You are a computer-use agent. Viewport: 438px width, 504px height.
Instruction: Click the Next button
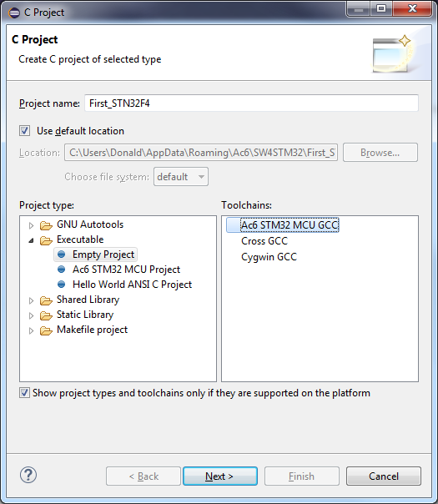coord(220,476)
